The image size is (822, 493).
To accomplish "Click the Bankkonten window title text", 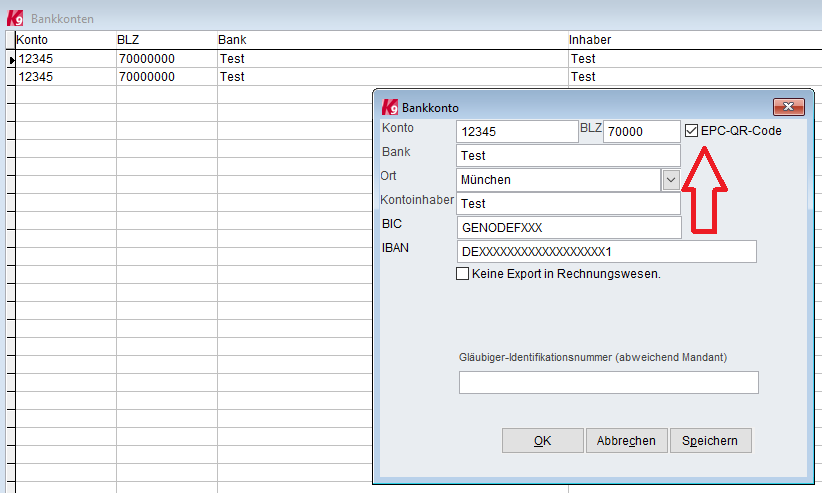I will coord(62,19).
